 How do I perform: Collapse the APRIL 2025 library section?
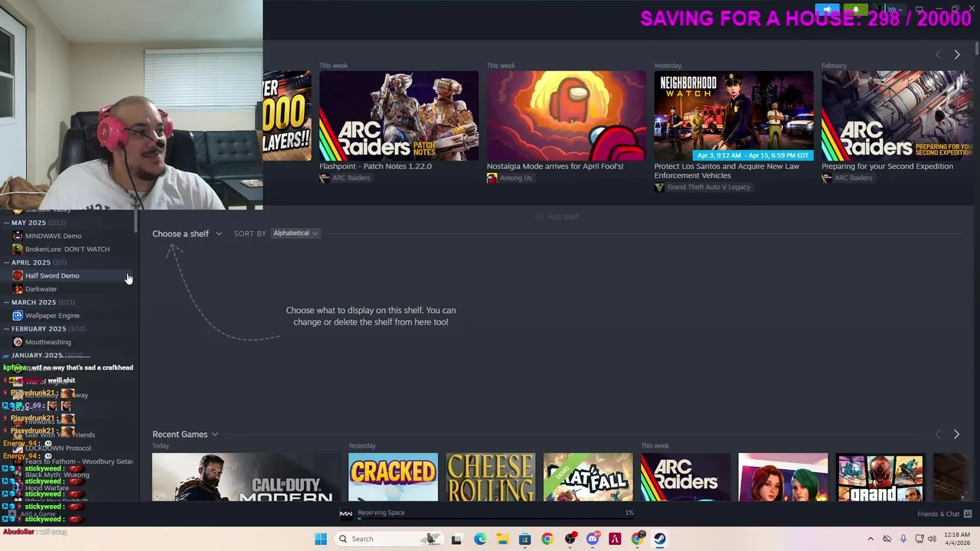point(6,262)
